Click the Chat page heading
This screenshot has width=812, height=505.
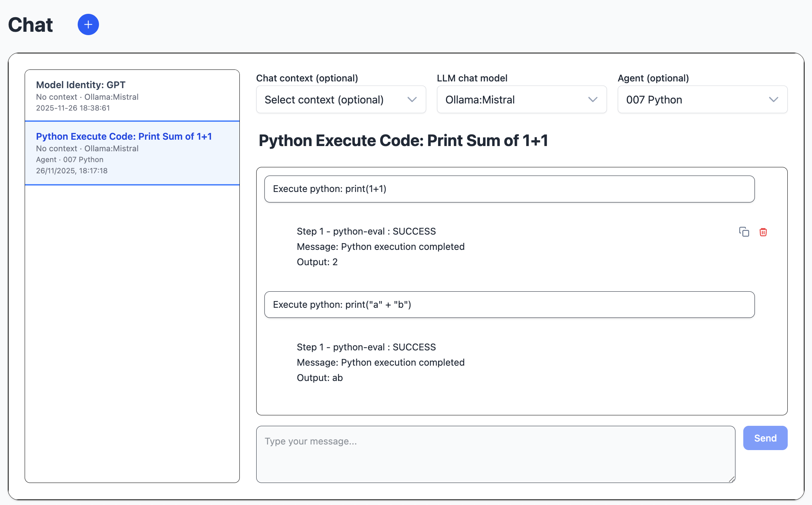point(31,25)
